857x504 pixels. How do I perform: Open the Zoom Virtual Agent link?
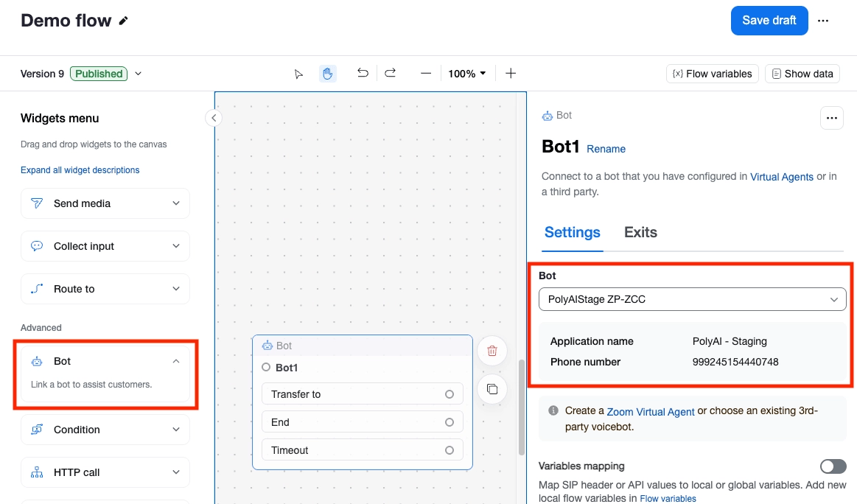coord(651,412)
